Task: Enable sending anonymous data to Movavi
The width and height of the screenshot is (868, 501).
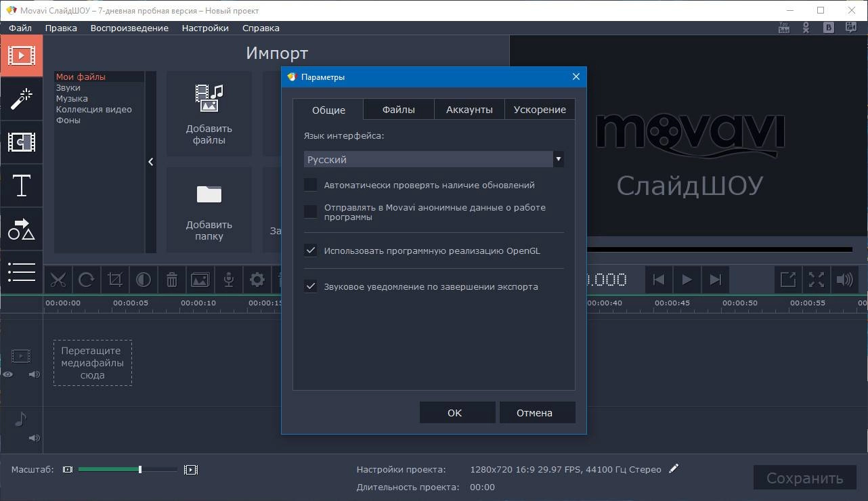Action: click(x=310, y=212)
